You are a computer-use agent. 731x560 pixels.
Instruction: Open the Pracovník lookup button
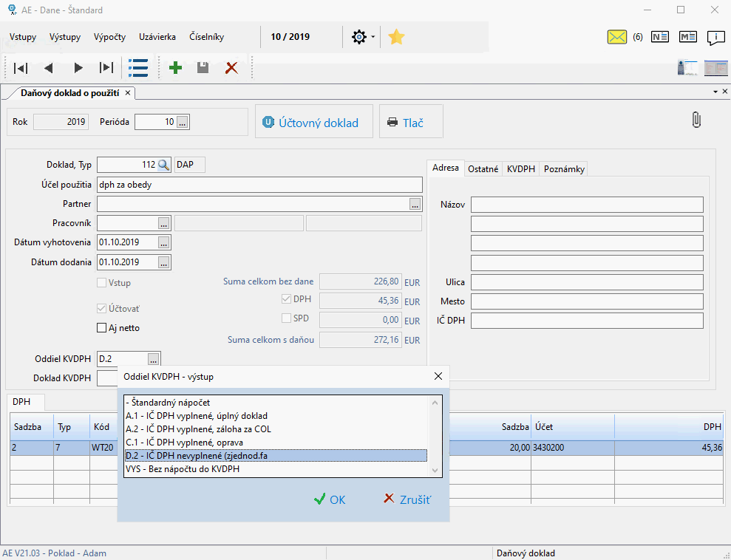163,223
